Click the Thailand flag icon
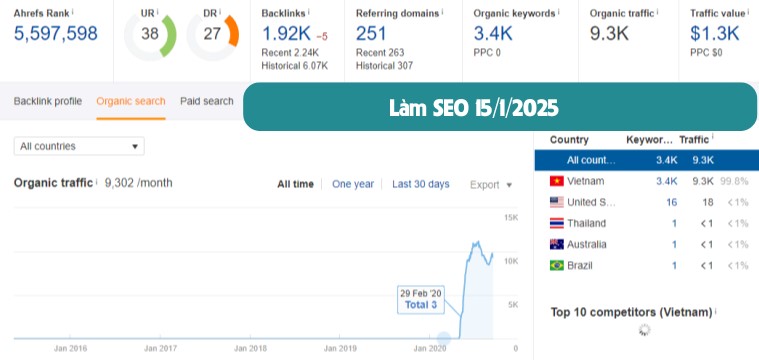This screenshot has width=759, height=360. tap(557, 224)
